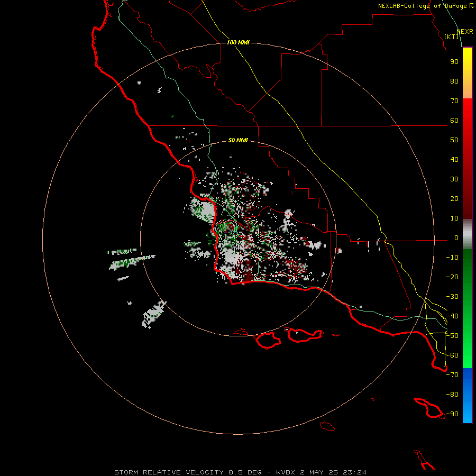Click the Storm Relative Velocity caption at the bottom
This screenshot has height=476, width=476.
click(240, 472)
